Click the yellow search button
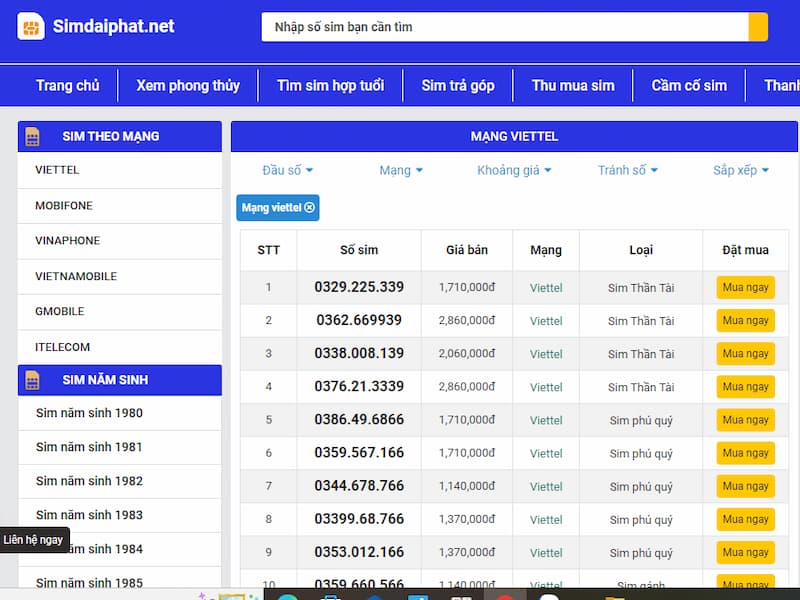 758,27
